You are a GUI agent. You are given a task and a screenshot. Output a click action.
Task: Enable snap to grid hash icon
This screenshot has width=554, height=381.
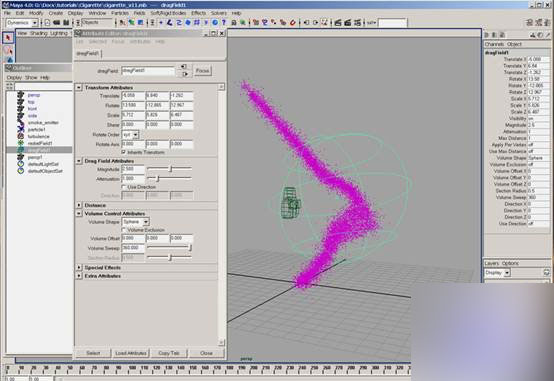(197, 23)
